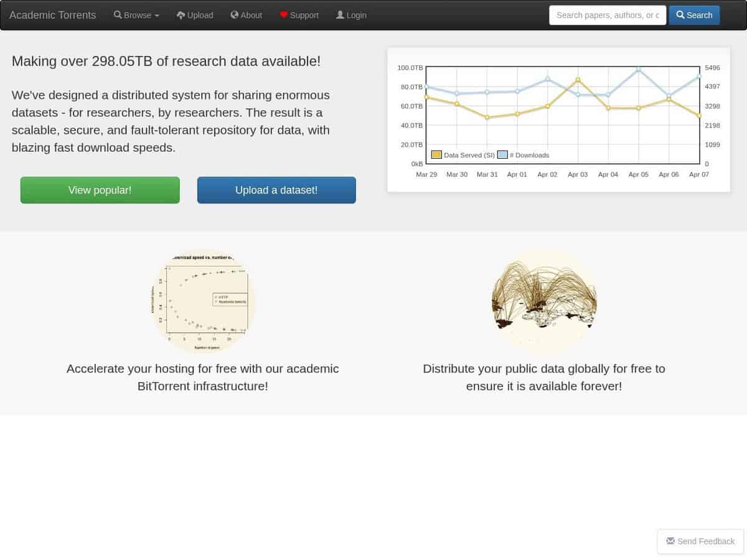Focus the search papers input field
Screen dimensions: 747x560
[x=608, y=15]
